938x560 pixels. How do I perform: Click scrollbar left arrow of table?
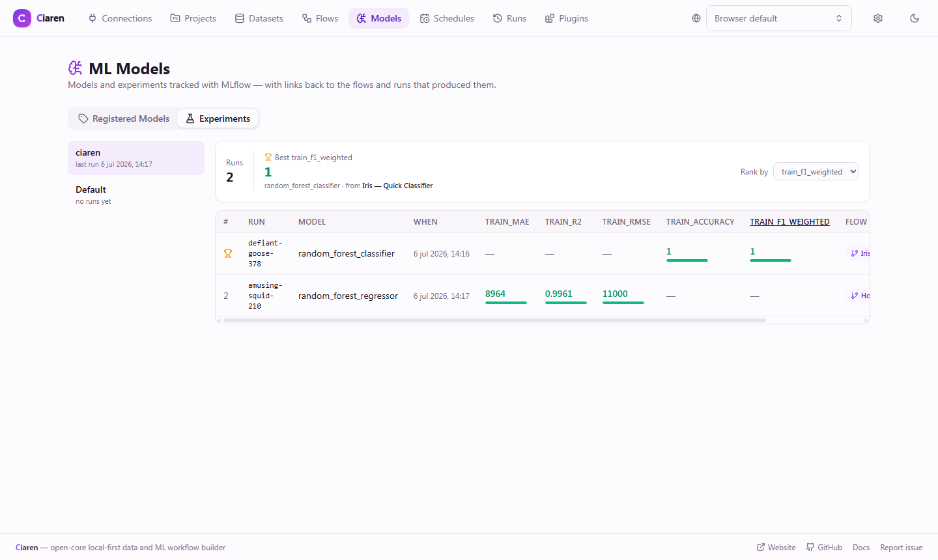(219, 320)
